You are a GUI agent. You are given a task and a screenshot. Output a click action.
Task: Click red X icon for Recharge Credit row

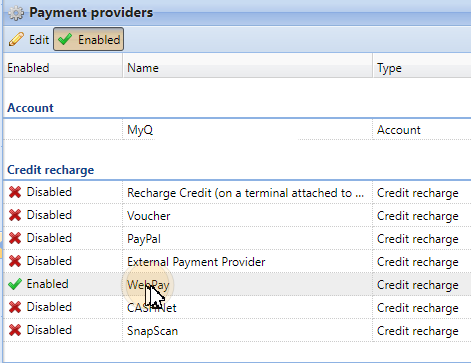click(15, 192)
